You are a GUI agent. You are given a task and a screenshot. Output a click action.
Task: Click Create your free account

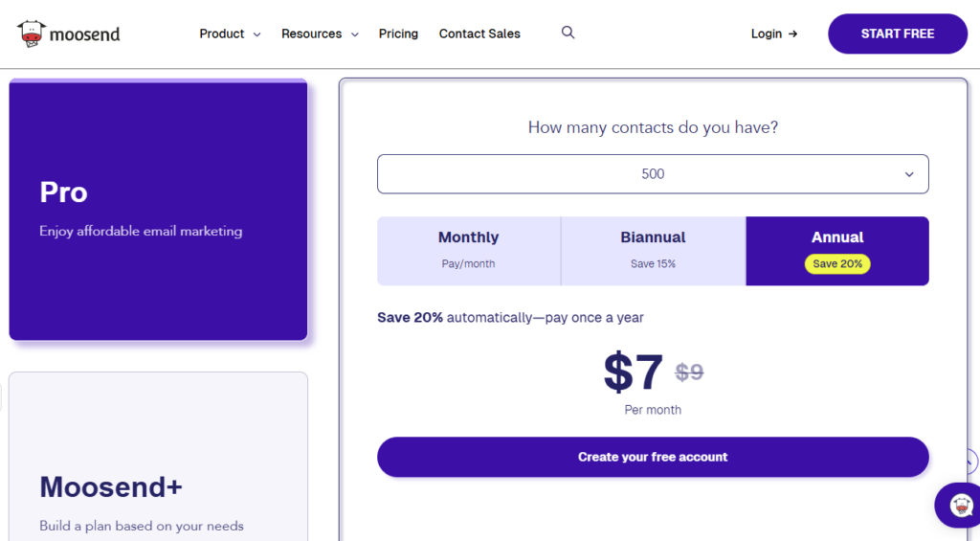653,457
